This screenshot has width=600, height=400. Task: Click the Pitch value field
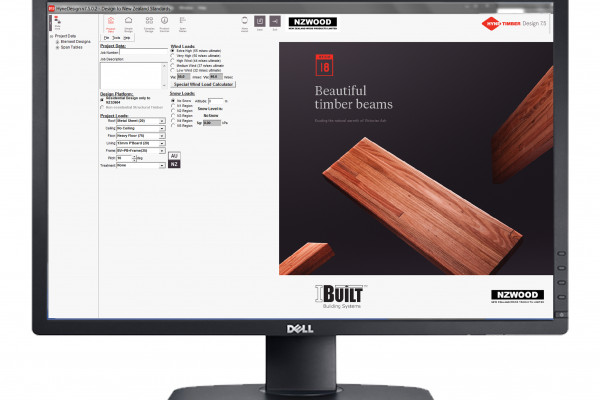pos(124,158)
